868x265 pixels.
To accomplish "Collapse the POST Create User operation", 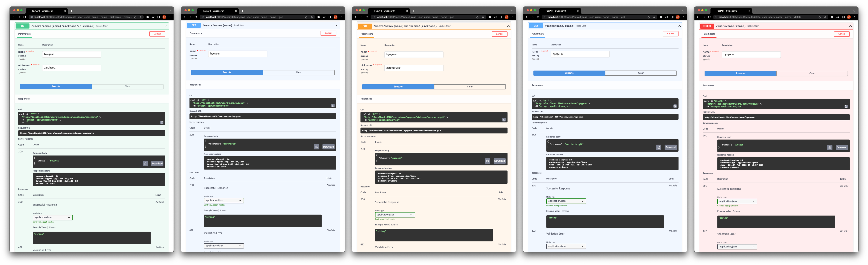I will pos(166,26).
